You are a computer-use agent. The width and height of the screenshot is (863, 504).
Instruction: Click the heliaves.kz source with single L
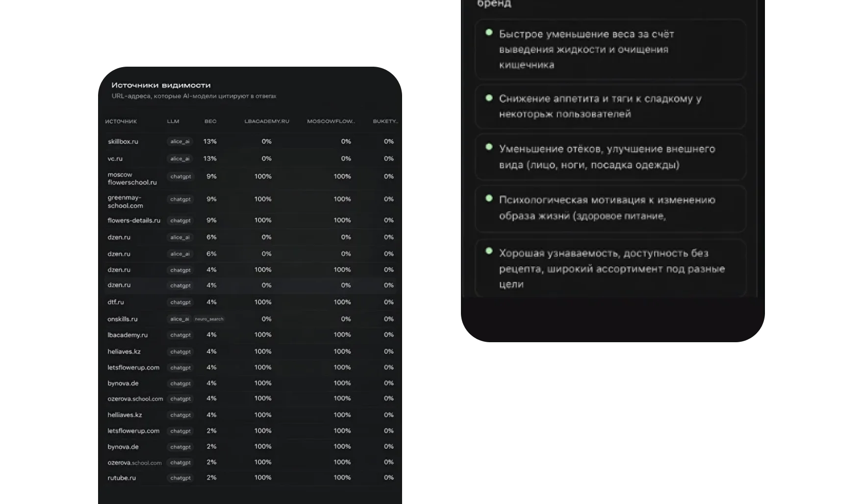(124, 352)
